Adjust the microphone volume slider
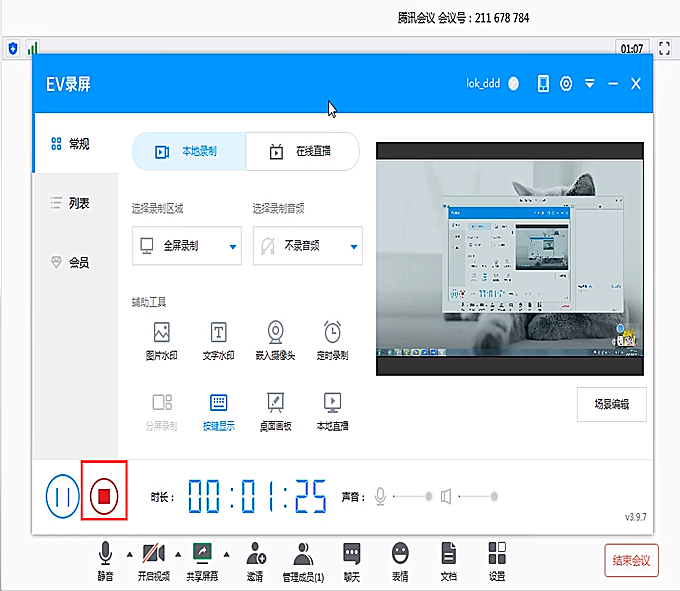The height and width of the screenshot is (591, 680). pos(411,496)
